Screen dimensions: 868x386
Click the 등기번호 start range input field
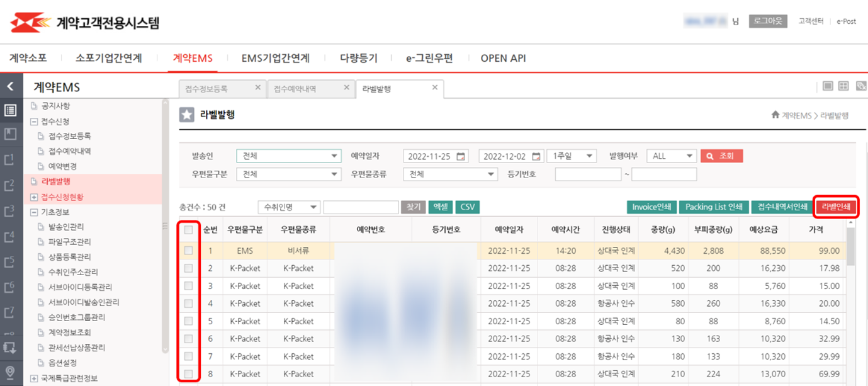(588, 174)
